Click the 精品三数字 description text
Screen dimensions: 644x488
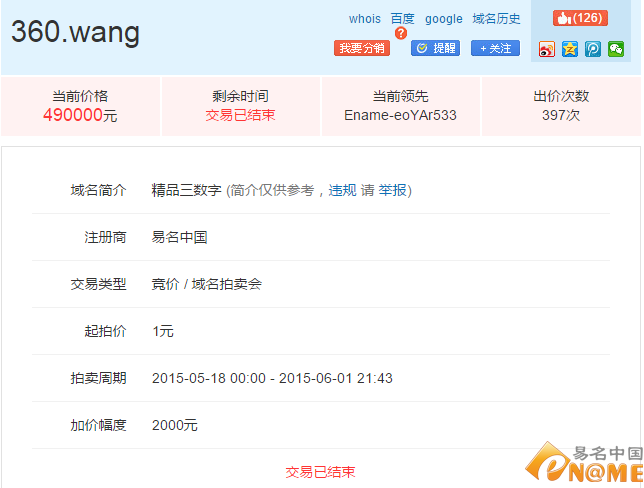pyautogui.click(x=186, y=190)
